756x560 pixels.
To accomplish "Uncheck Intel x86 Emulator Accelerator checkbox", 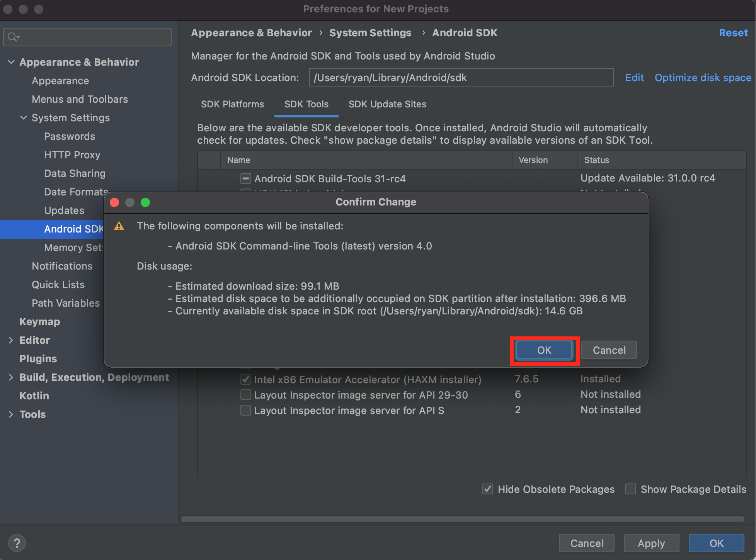I will coord(245,379).
